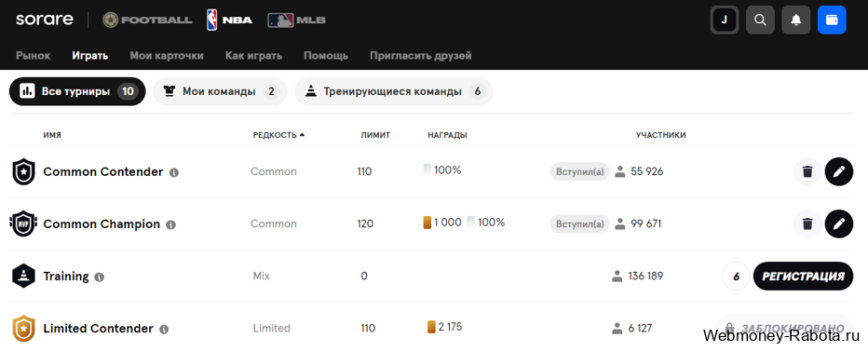Image resolution: width=868 pixels, height=352 pixels.
Task: Click participants icon beside 55 926
Action: (x=620, y=171)
